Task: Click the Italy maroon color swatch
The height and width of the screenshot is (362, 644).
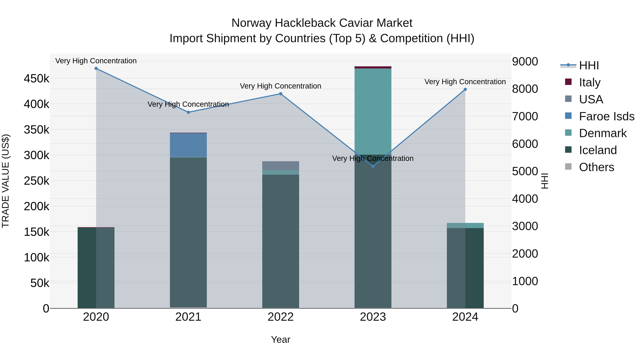Action: click(x=568, y=82)
